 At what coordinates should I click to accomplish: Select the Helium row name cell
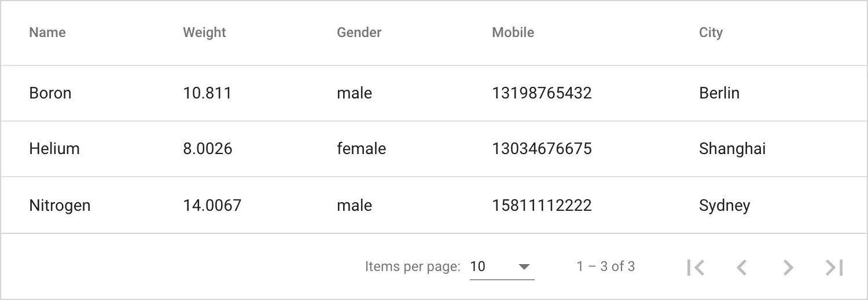coord(54,149)
